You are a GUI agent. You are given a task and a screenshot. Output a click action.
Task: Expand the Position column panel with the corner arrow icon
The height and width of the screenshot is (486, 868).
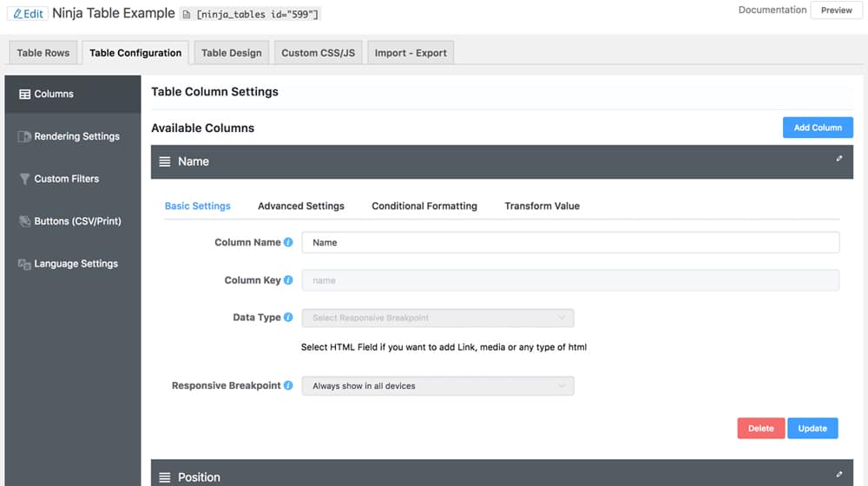pos(839,475)
